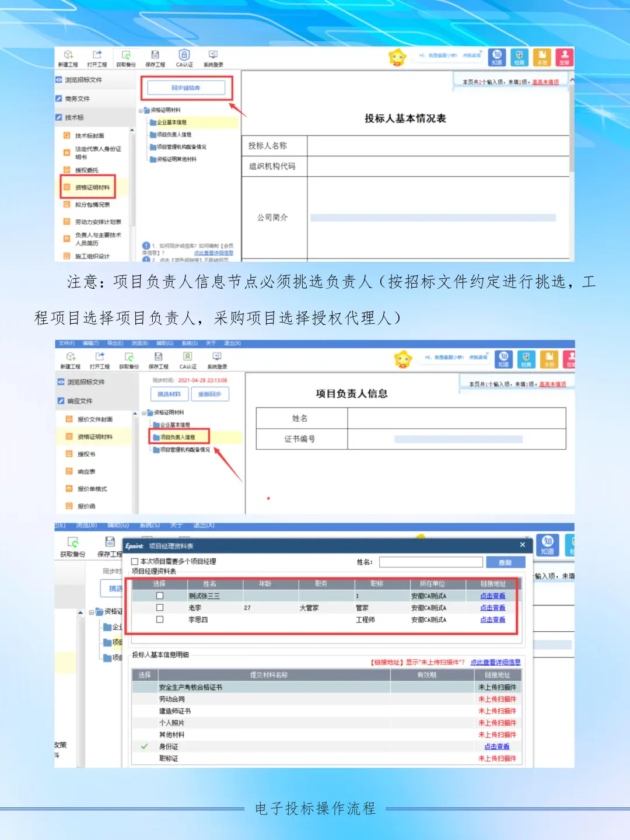Click the 新建工程 toolbar icon

click(69, 57)
